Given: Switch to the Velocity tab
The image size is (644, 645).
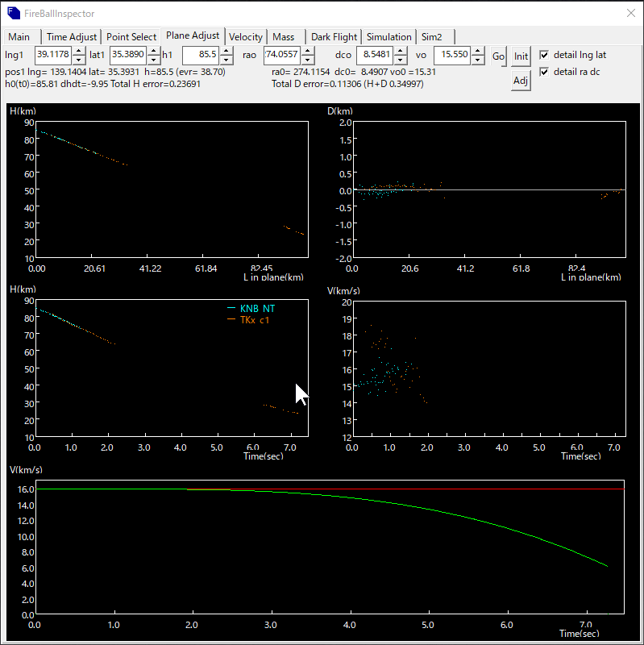Looking at the screenshot, I should pos(246,37).
